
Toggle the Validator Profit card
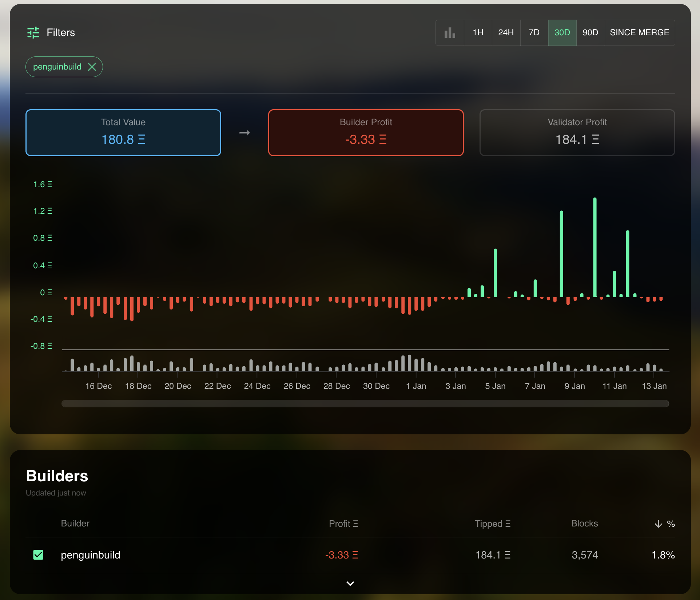coord(577,133)
